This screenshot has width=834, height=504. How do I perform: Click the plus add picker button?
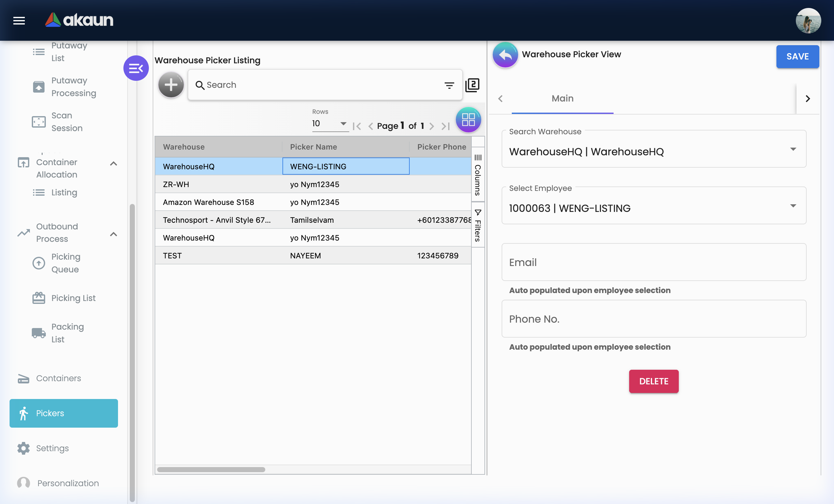(171, 85)
